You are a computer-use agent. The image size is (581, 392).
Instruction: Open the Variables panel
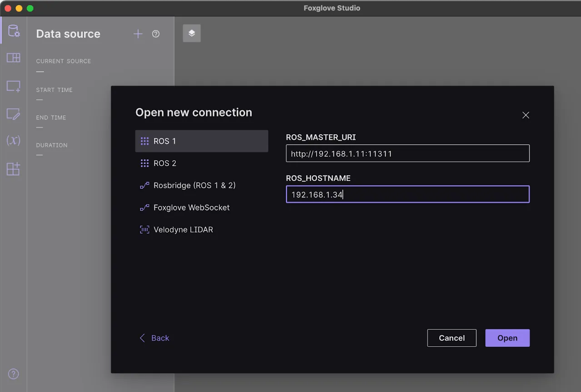(x=14, y=141)
